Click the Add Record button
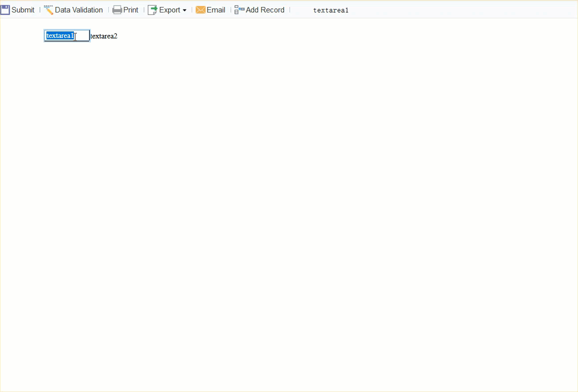This screenshot has height=392, width=578. [x=264, y=9]
